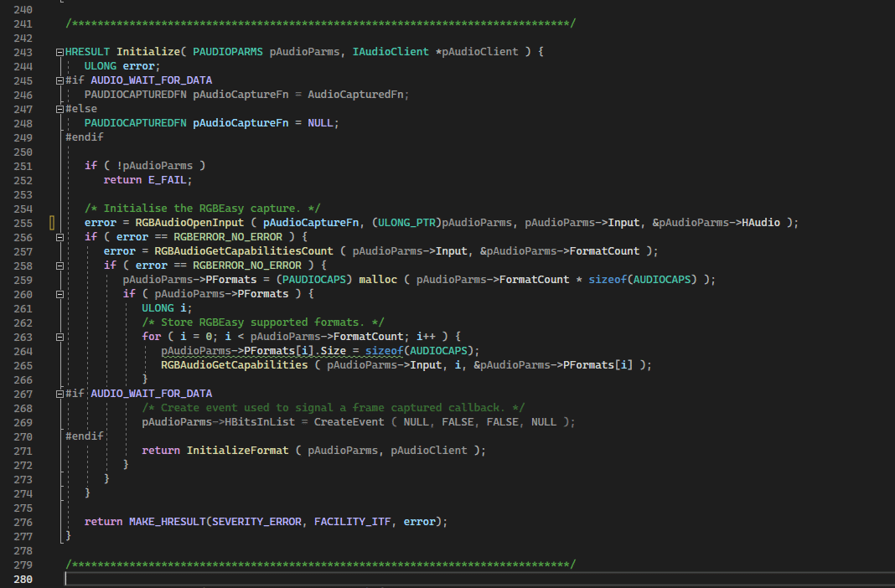The height and width of the screenshot is (588, 895).
Task: Click the '!pAudioParms' condition on line 251
Action: (155, 166)
